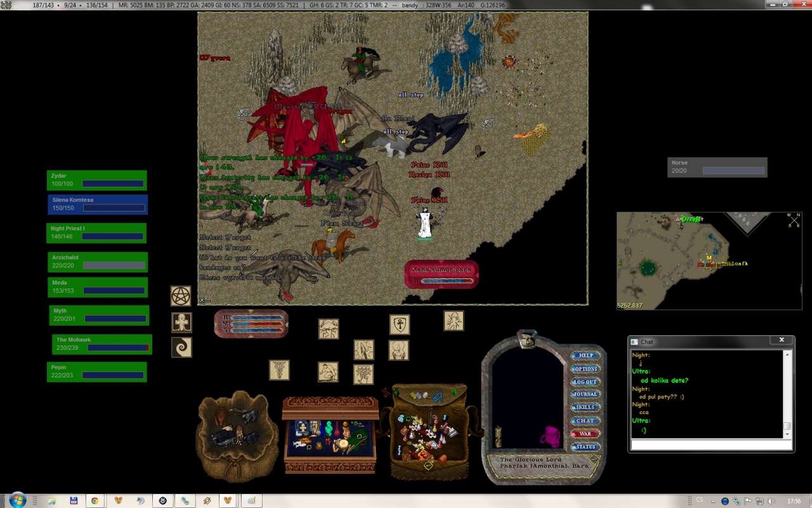Open Chrome from the taskbar
812x508 pixels.
[95, 500]
